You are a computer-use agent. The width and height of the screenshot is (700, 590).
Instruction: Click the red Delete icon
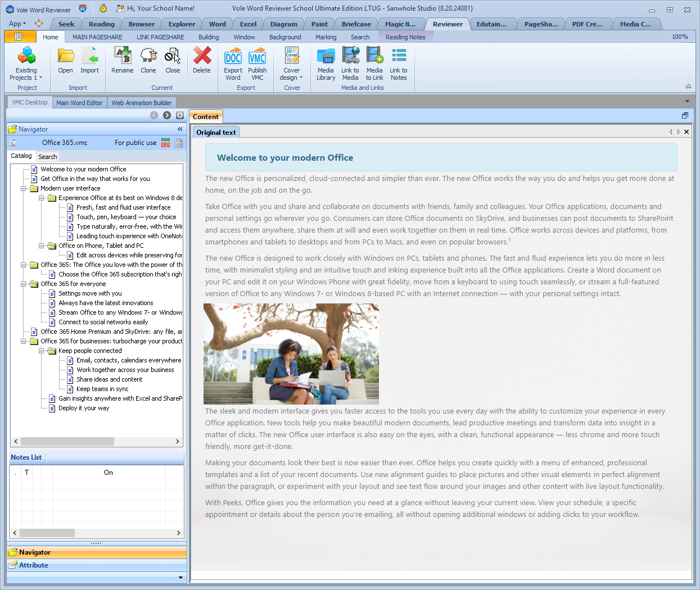[202, 60]
